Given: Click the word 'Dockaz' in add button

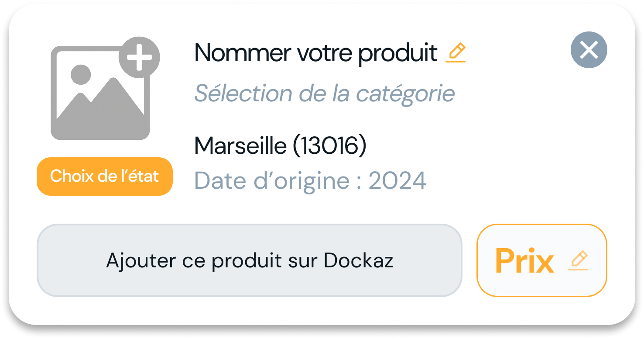Looking at the screenshot, I should [359, 260].
